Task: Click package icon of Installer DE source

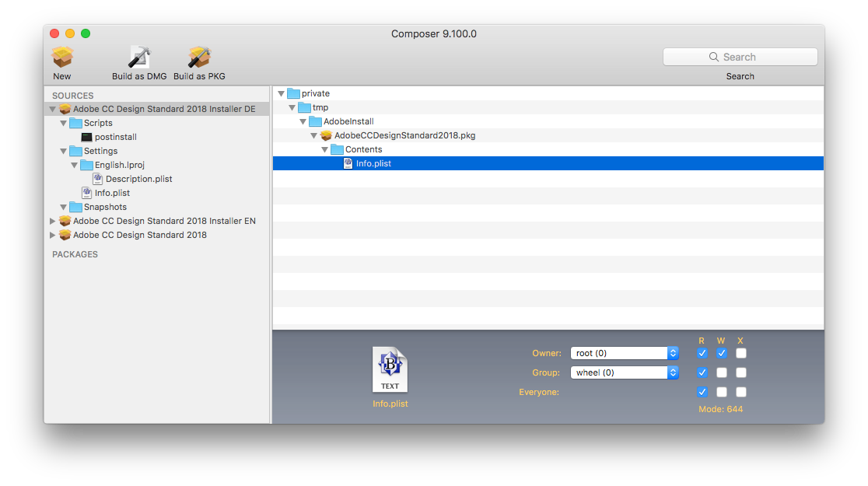Action: point(65,109)
